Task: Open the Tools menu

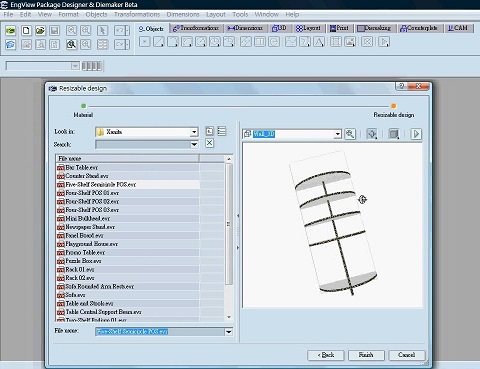Action: pos(240,14)
